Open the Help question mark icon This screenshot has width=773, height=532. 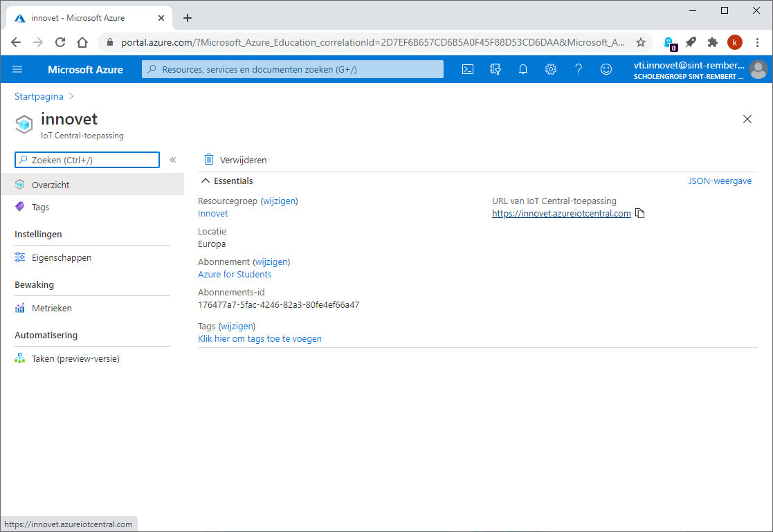click(579, 69)
